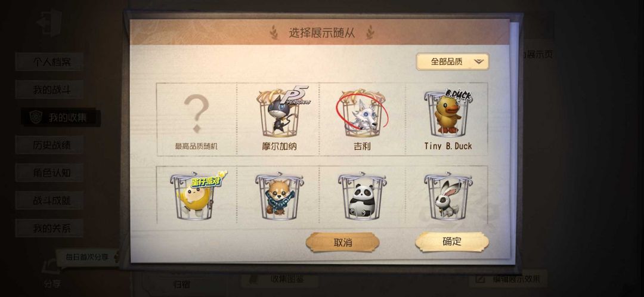644x297 pixels.
Task: Select the yellow Eggy Party pet cage
Action: pyautogui.click(x=196, y=196)
